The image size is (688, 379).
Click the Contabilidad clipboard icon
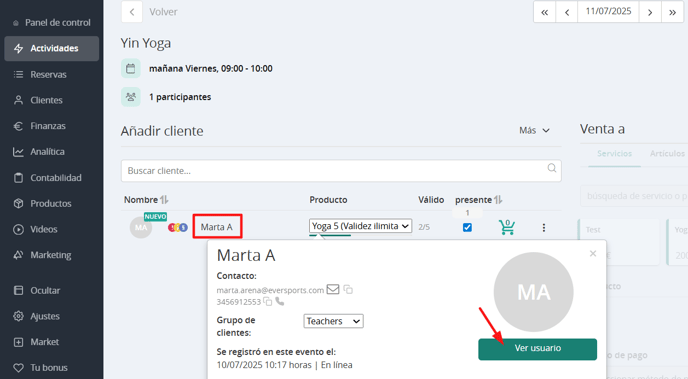point(18,178)
